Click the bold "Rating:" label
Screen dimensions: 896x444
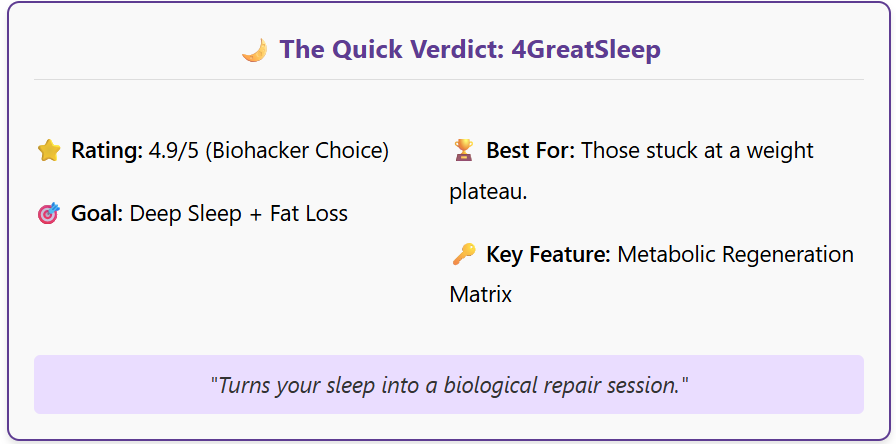point(107,151)
